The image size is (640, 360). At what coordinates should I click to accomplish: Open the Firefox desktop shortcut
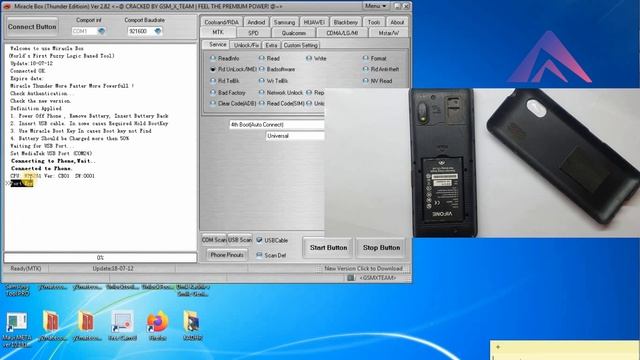(x=158, y=326)
